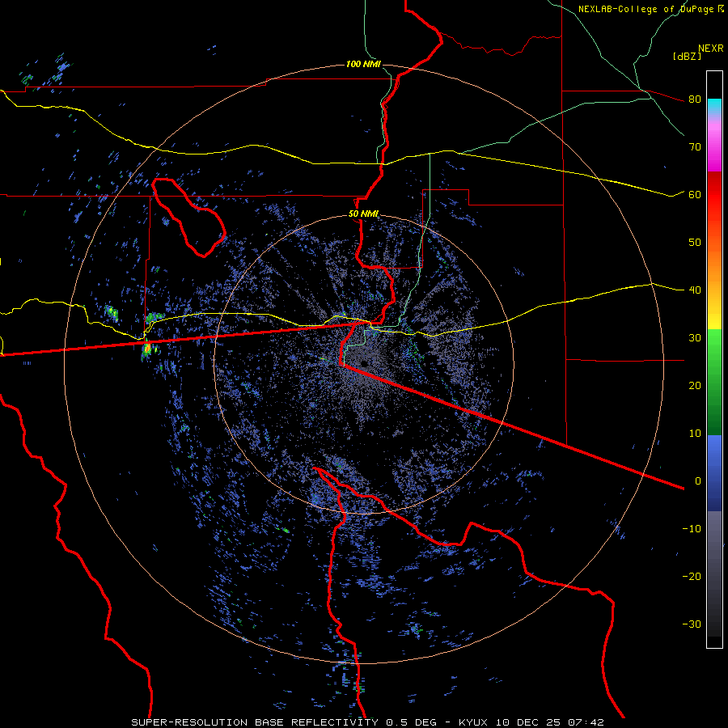
Task: Click the 60 dBZ scale value
Action: [x=695, y=195]
